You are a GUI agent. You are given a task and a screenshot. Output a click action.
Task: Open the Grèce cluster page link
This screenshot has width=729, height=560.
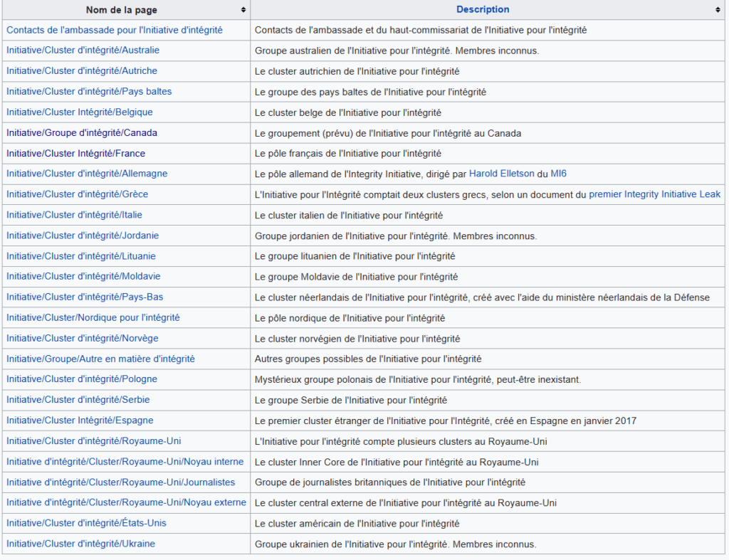click(77, 194)
